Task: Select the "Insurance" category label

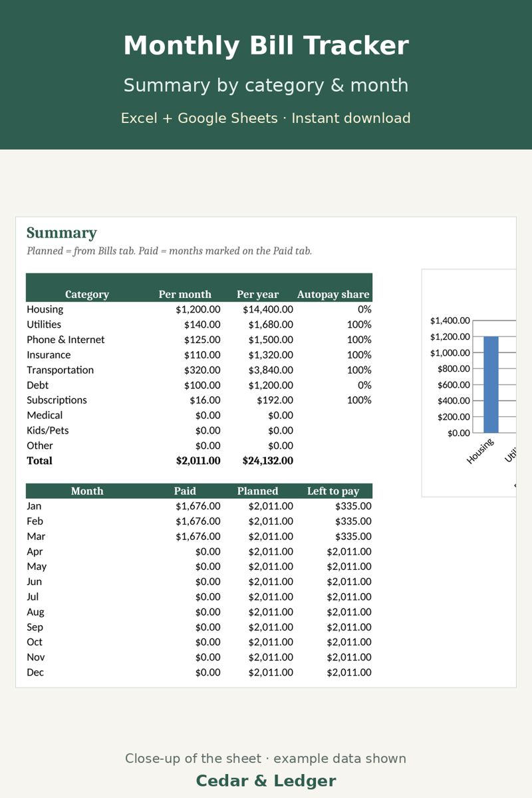Action: tap(49, 355)
